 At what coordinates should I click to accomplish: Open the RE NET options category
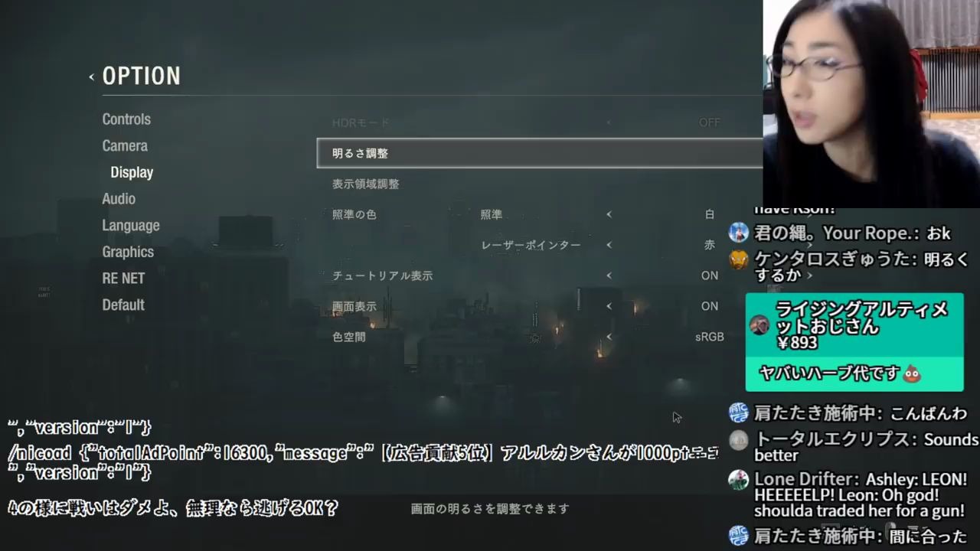tap(123, 279)
